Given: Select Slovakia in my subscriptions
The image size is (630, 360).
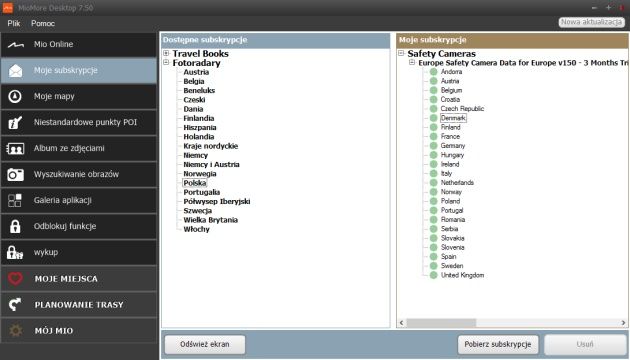Looking at the screenshot, I should pos(452,238).
